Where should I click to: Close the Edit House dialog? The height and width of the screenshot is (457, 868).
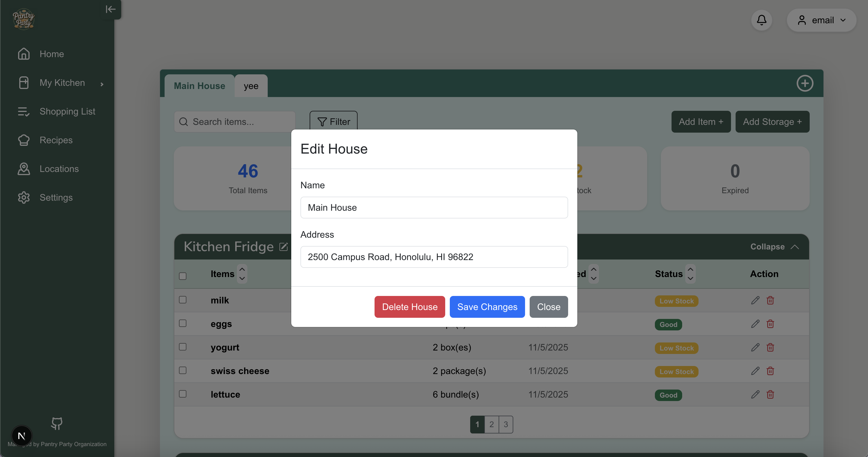tap(549, 307)
